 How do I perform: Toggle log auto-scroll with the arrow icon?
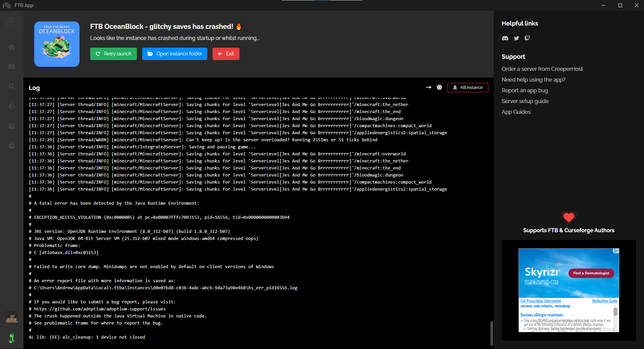tap(428, 87)
